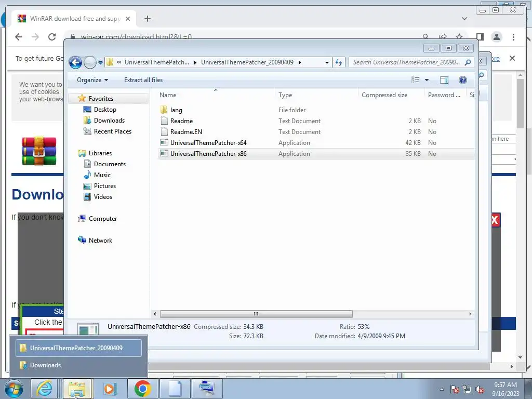The width and height of the screenshot is (532, 399).
Task: Click the muted volume tray icon
Action: 480,390
